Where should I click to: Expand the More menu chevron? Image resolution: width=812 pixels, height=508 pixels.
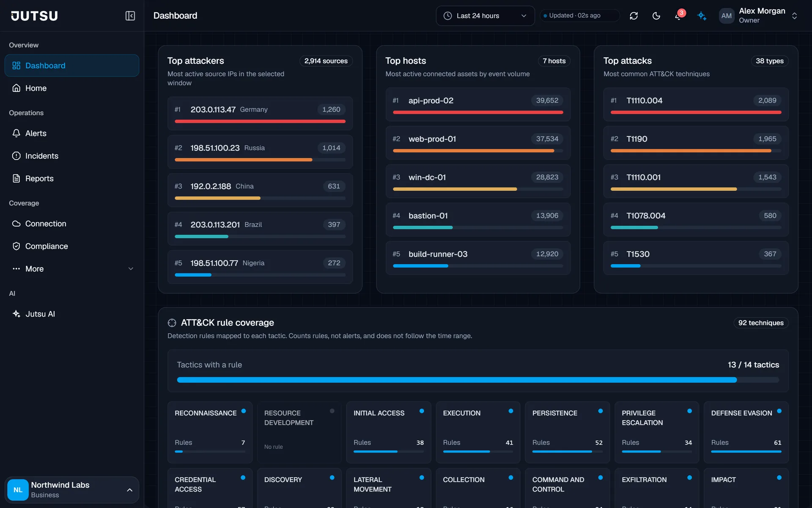pos(131,269)
